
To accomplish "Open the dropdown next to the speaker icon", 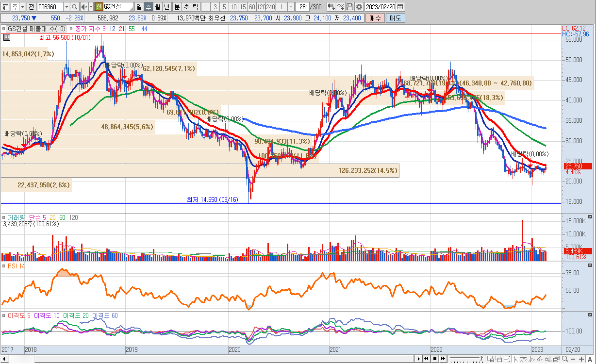I will click(x=90, y=7).
